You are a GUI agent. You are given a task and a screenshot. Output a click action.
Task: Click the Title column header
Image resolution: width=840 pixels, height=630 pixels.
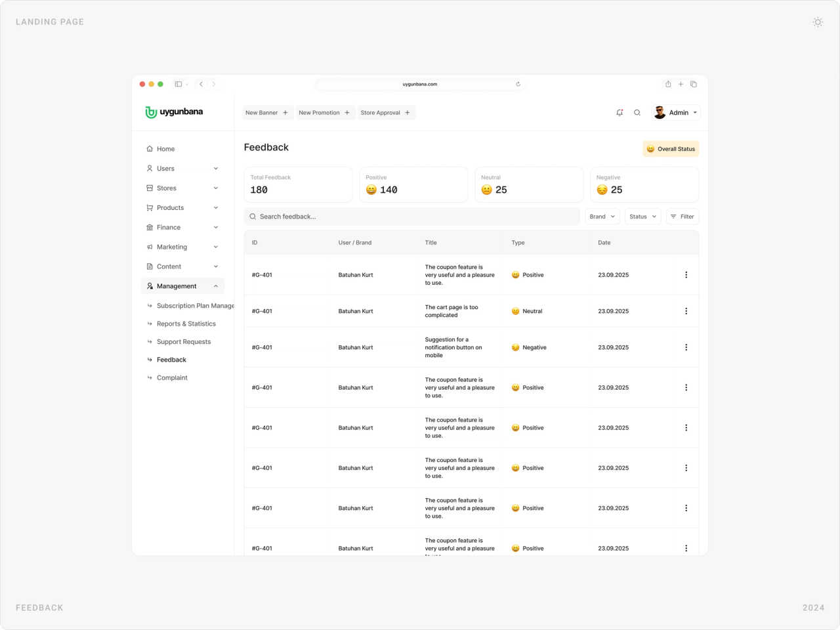pyautogui.click(x=431, y=243)
